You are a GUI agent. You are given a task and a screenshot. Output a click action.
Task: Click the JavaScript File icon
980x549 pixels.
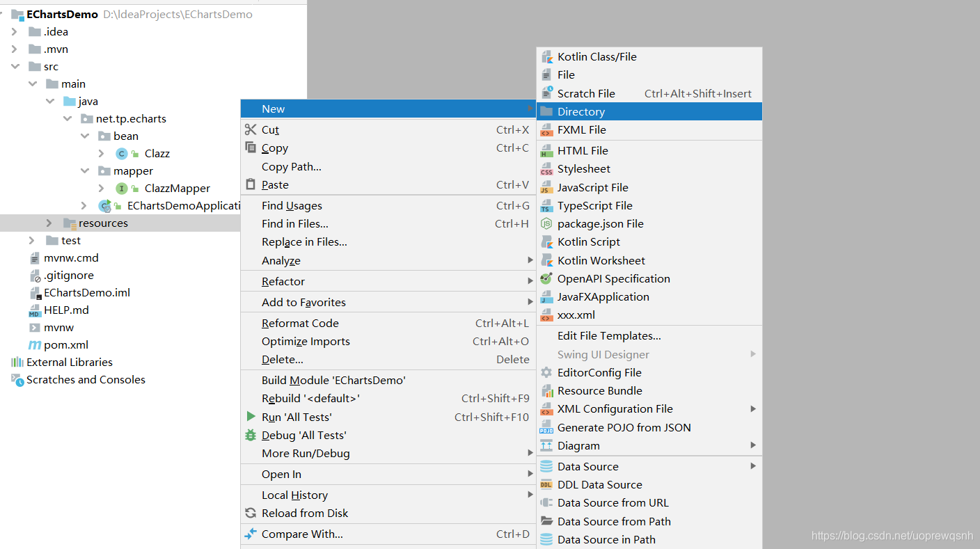tap(546, 188)
